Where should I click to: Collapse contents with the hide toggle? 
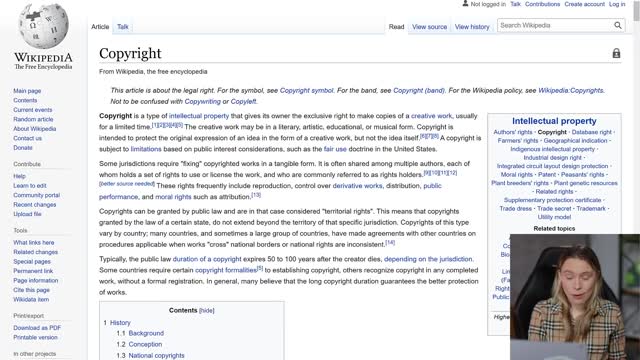coord(207,311)
